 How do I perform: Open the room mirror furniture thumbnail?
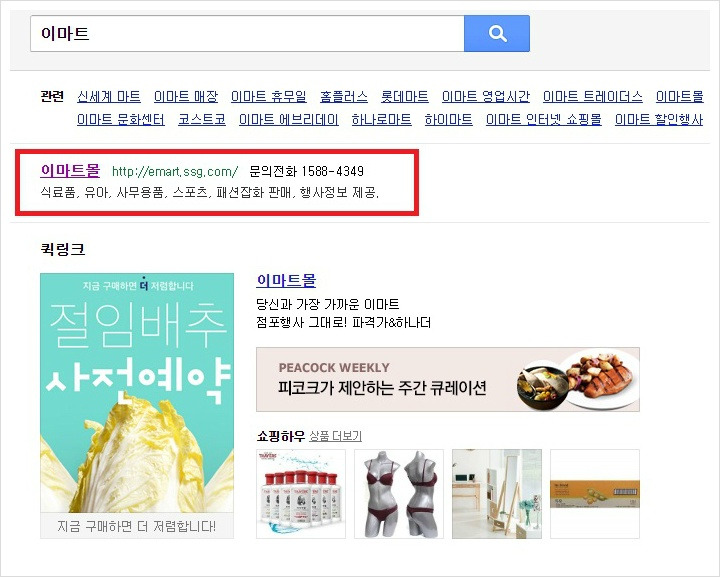[497, 494]
